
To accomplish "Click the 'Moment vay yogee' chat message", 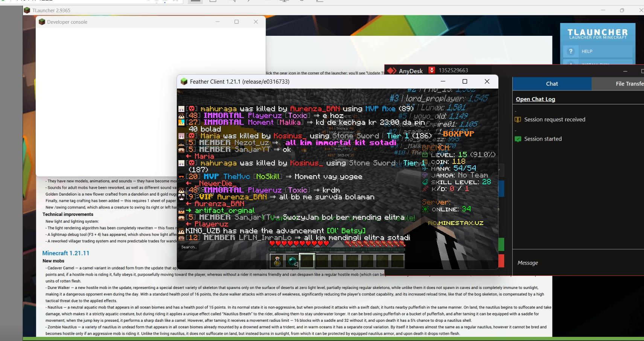I will coord(328,177).
